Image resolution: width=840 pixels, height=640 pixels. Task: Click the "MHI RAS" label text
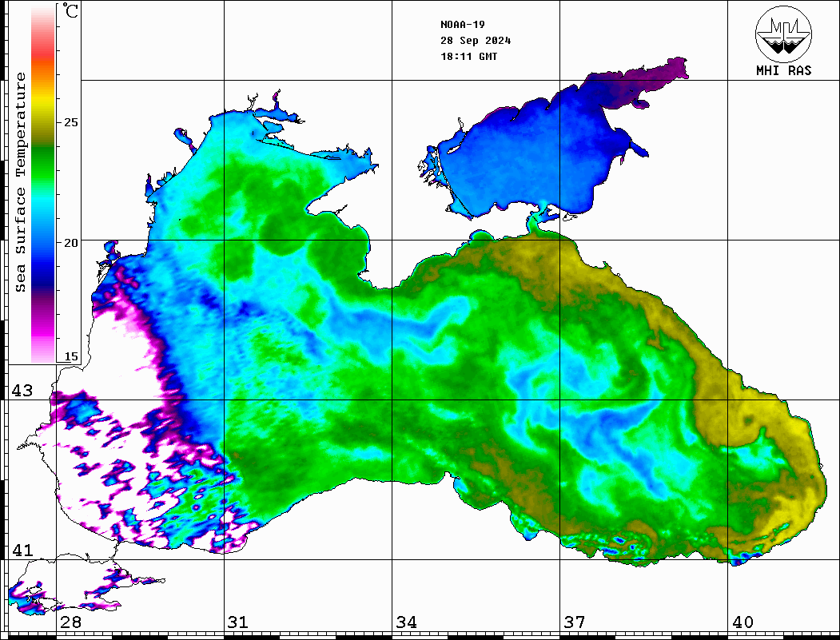(x=783, y=70)
